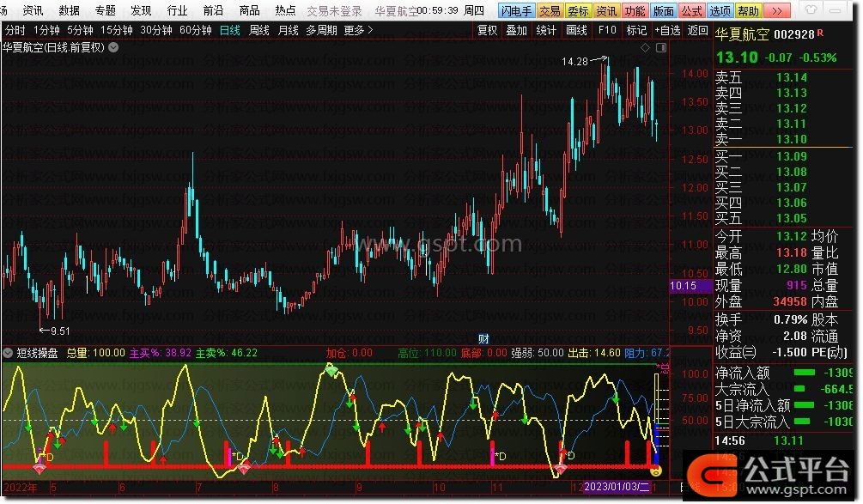Open the 热点 menu

[x=285, y=10]
